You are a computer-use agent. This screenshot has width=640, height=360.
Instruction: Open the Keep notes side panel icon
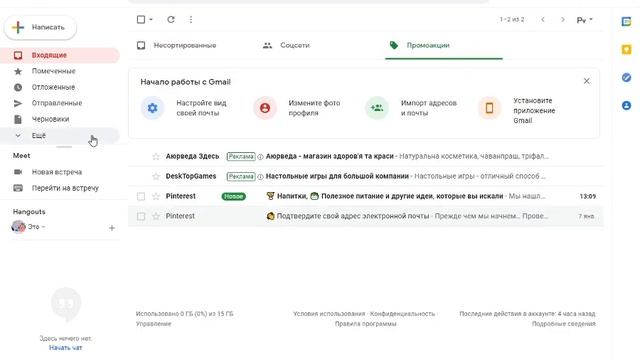coord(627,50)
